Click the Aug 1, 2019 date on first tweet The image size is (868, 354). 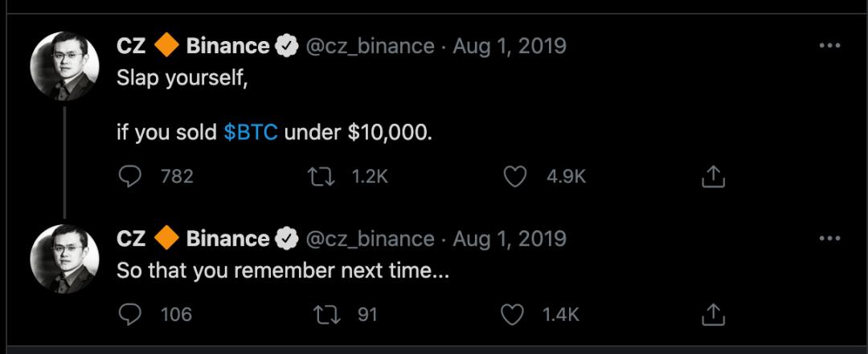(x=510, y=46)
